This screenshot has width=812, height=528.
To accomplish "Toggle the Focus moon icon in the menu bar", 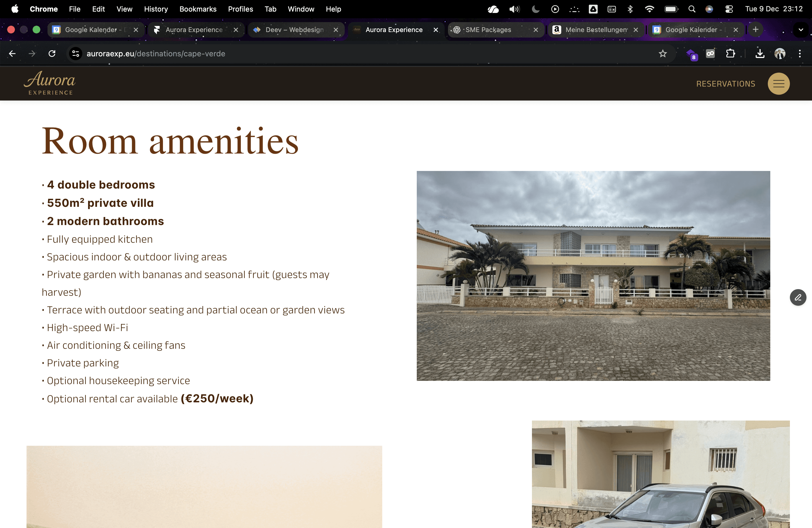I will pos(535,9).
